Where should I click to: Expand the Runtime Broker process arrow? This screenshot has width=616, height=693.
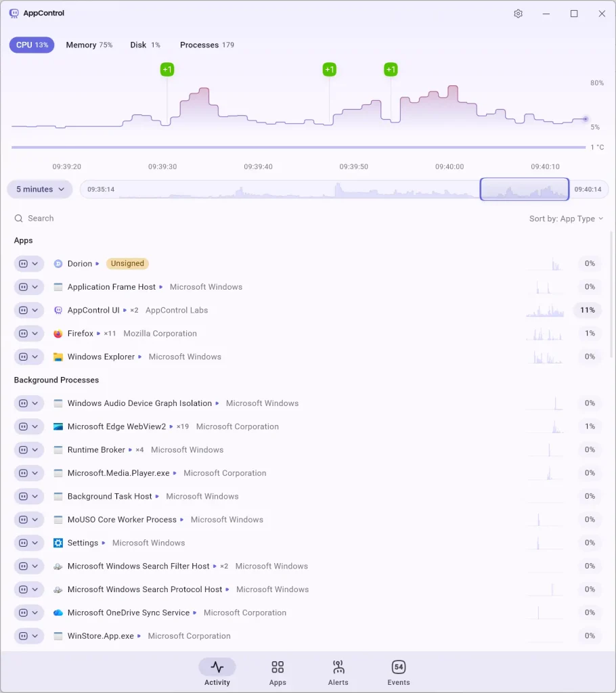click(130, 450)
